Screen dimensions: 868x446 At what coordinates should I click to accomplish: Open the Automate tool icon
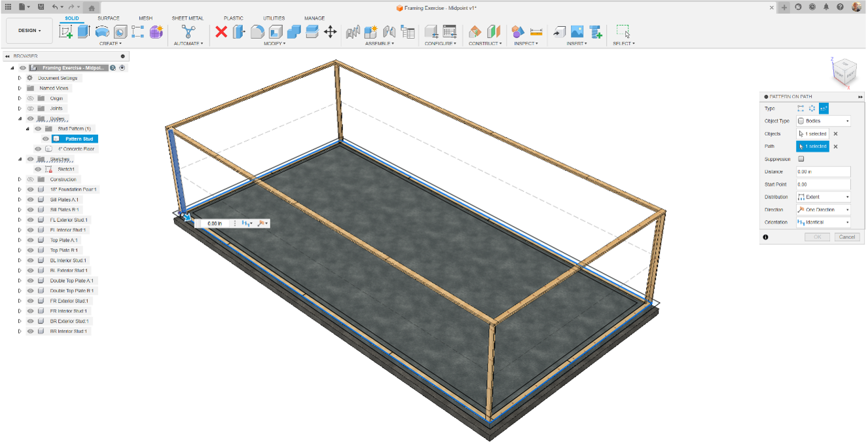pos(189,31)
